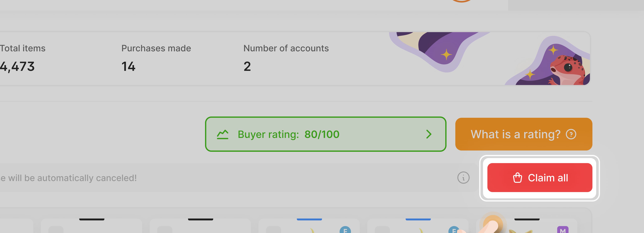
Task: Click the shopping bag icon on Claim all
Action: point(517,178)
